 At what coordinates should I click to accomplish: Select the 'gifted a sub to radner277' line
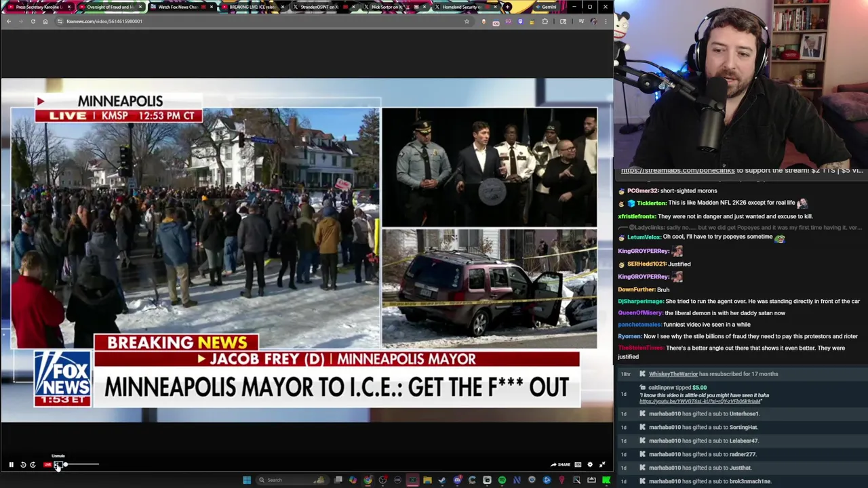(703, 455)
